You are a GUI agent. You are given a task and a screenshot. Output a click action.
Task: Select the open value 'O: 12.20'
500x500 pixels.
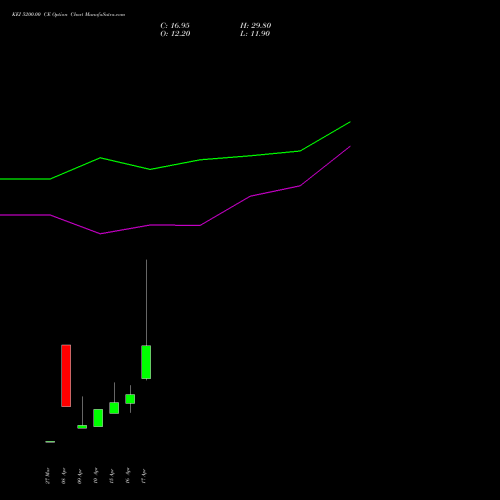pos(175,34)
